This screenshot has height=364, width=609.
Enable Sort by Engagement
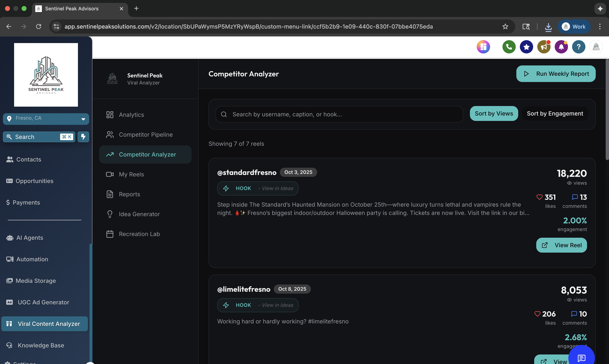[555, 113]
